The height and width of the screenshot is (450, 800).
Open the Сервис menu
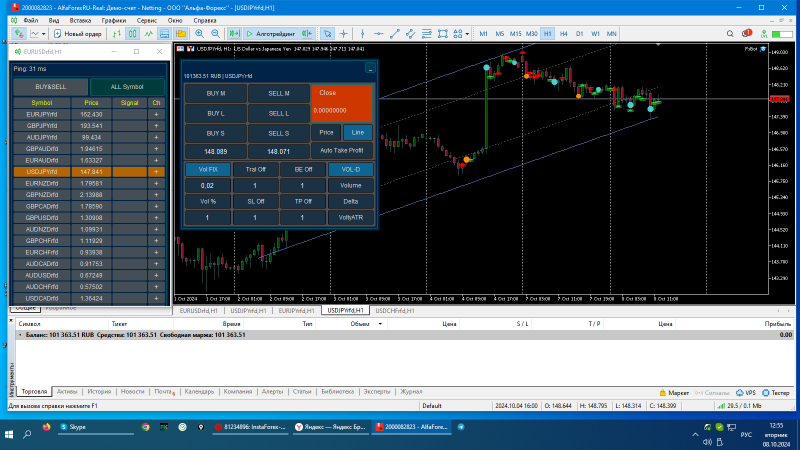pos(146,20)
